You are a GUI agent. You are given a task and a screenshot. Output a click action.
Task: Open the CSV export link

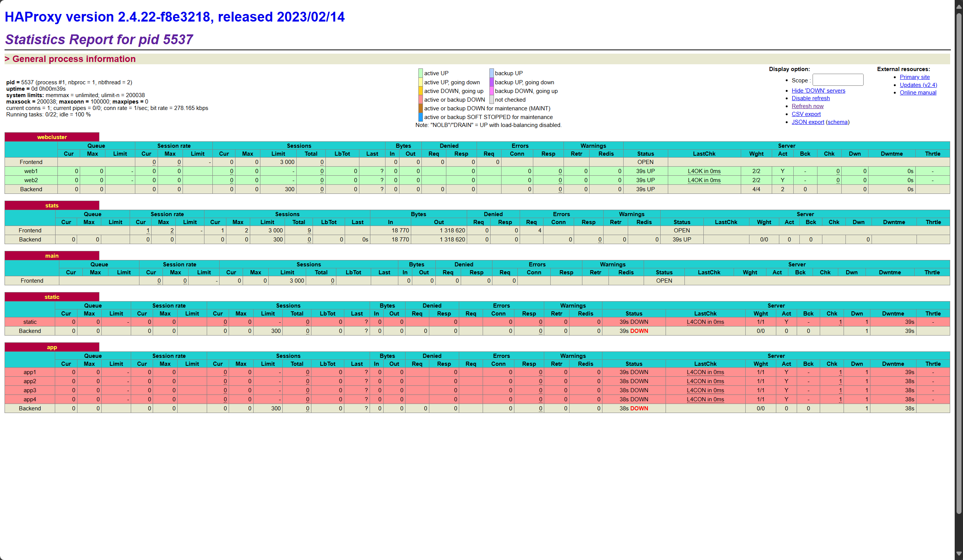click(806, 114)
